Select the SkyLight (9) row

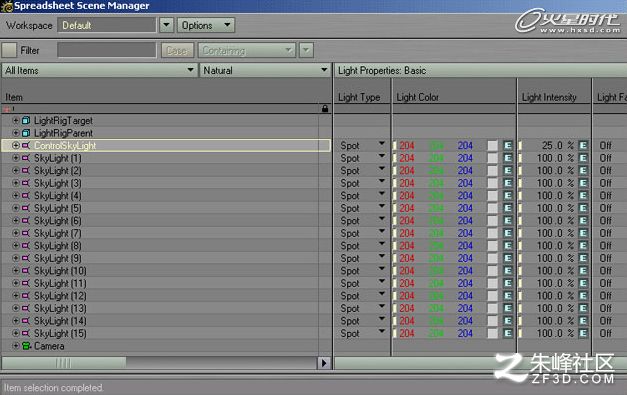166,258
